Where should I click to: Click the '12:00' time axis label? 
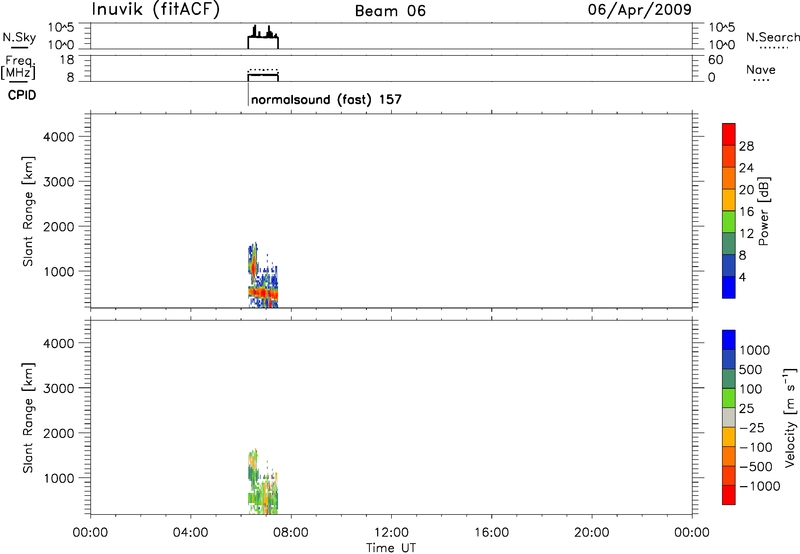point(391,533)
